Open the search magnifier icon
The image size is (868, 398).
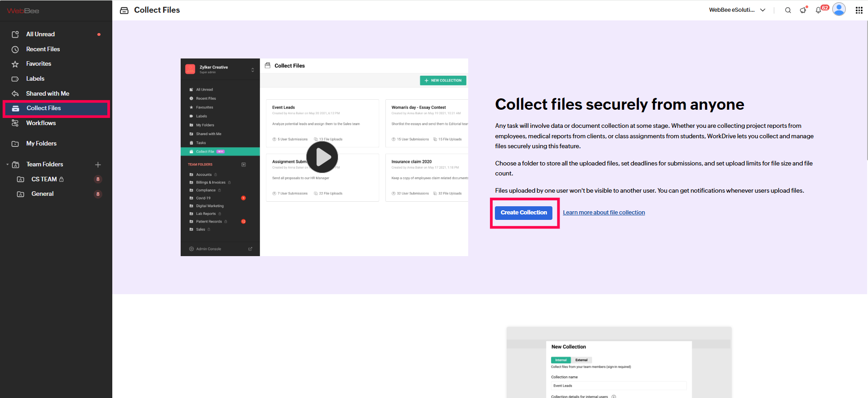pyautogui.click(x=788, y=10)
